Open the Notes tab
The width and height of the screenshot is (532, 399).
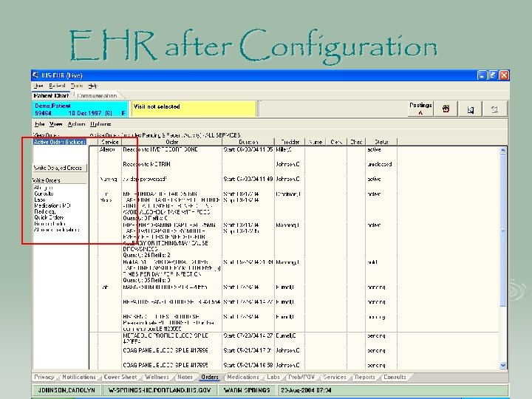pyautogui.click(x=185, y=377)
